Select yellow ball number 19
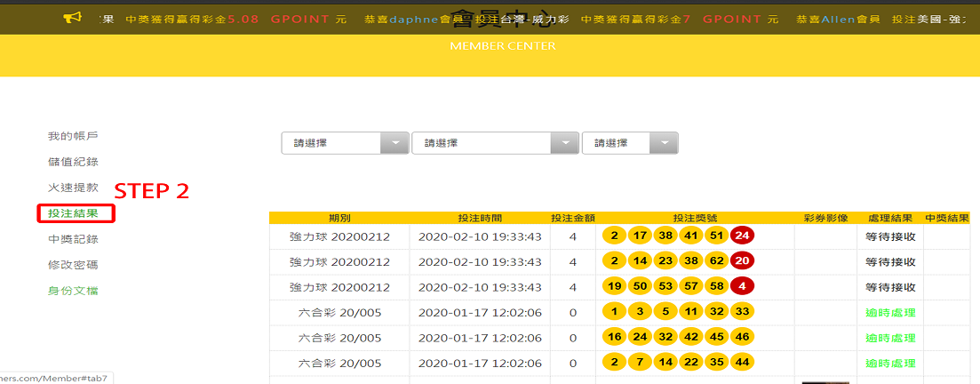Viewport: 980px width, 384px height. [614, 287]
